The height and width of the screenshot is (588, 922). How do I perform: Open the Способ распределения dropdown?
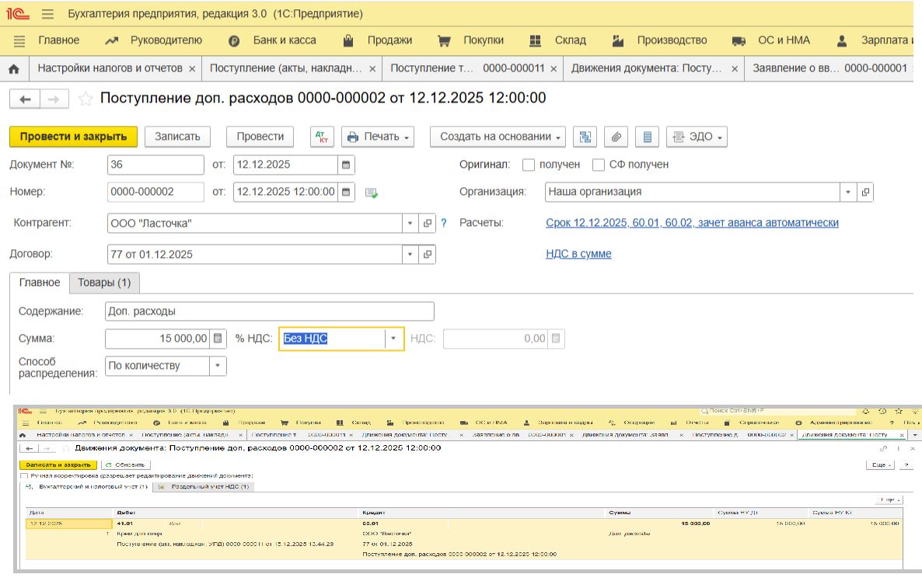[x=217, y=366]
